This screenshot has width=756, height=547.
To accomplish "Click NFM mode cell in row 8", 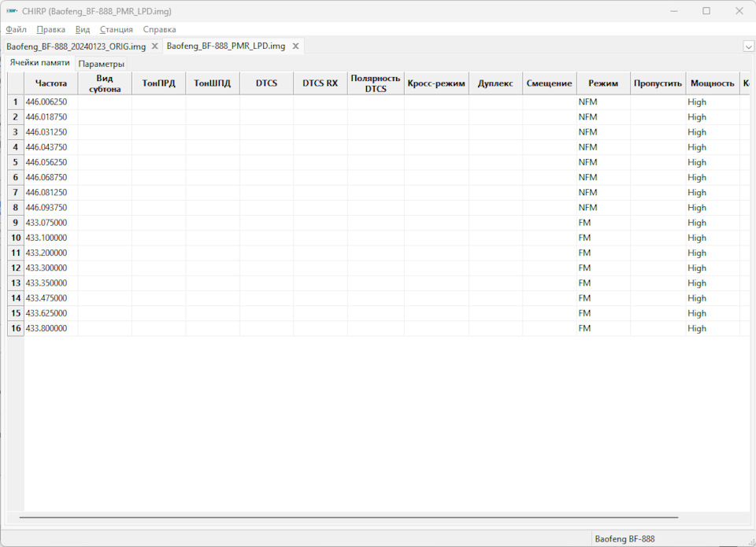I will [x=603, y=208].
